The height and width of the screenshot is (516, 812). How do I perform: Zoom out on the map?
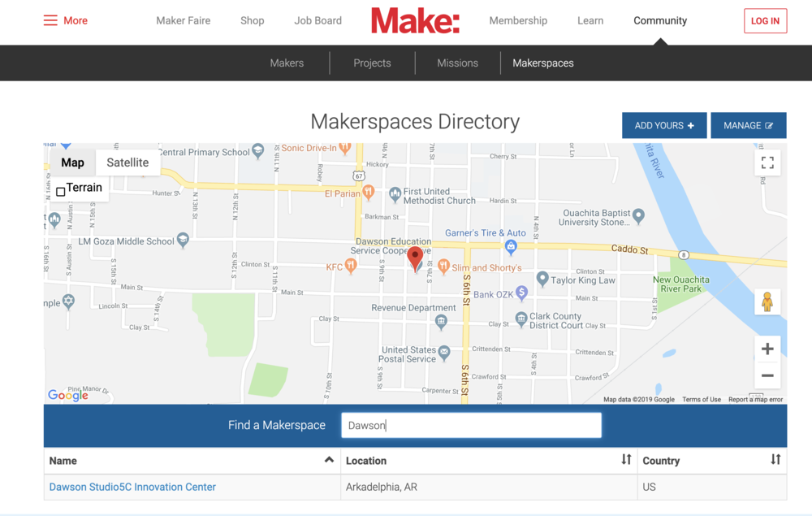[767, 375]
